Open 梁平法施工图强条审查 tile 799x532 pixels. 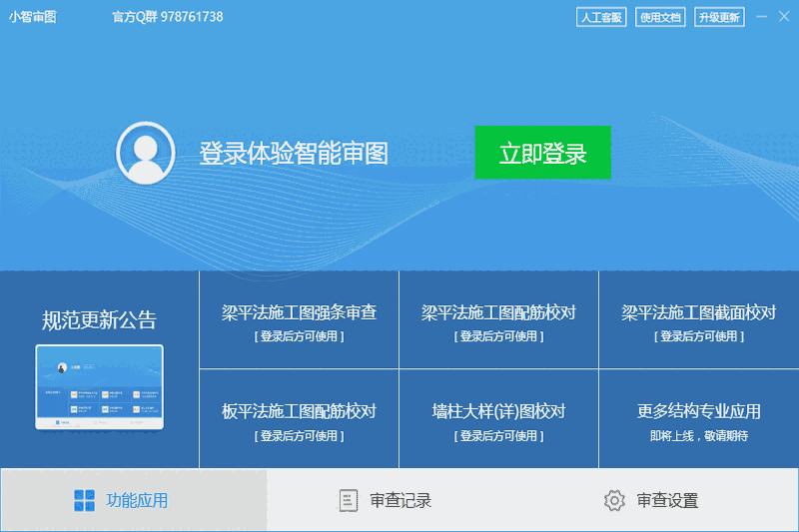tap(299, 319)
